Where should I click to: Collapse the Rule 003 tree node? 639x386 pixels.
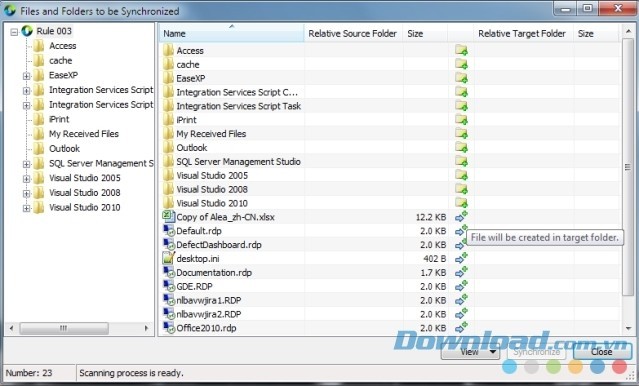click(x=14, y=31)
